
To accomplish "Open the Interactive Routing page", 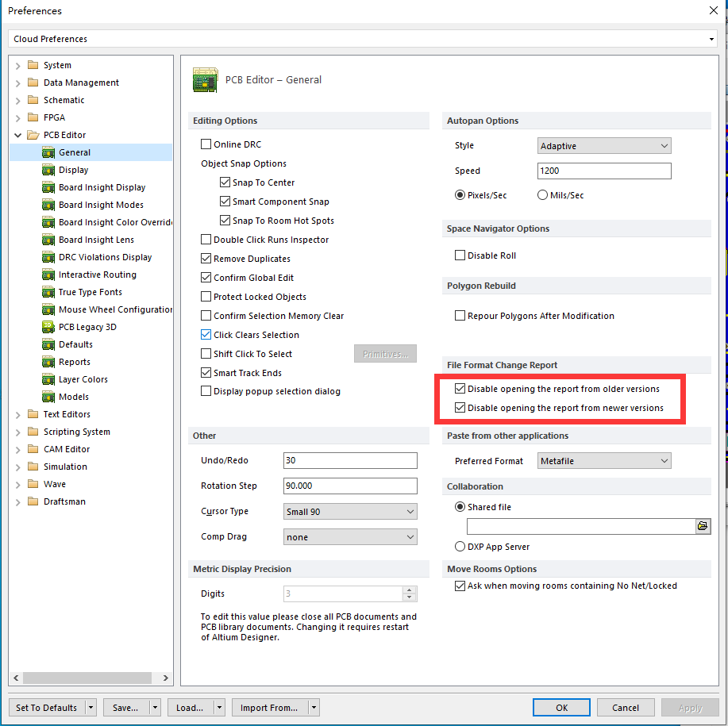I will coord(97,275).
